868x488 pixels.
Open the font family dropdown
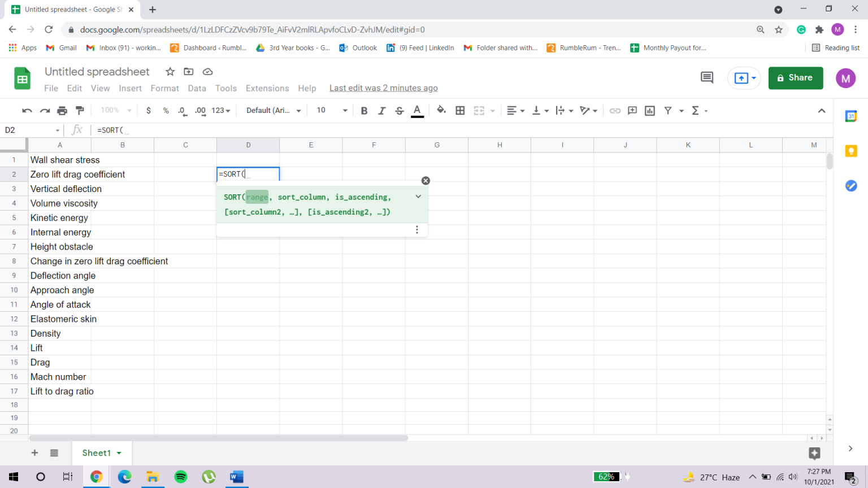tap(273, 110)
